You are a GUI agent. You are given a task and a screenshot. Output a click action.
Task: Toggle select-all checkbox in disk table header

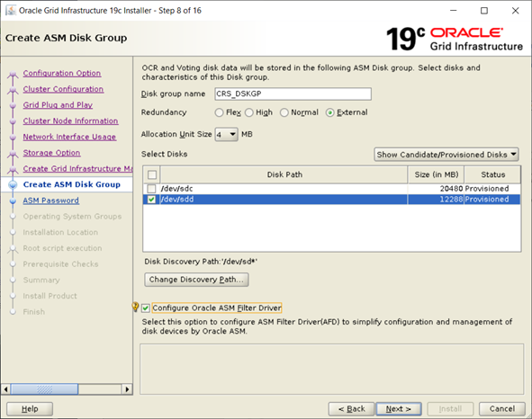pos(152,174)
